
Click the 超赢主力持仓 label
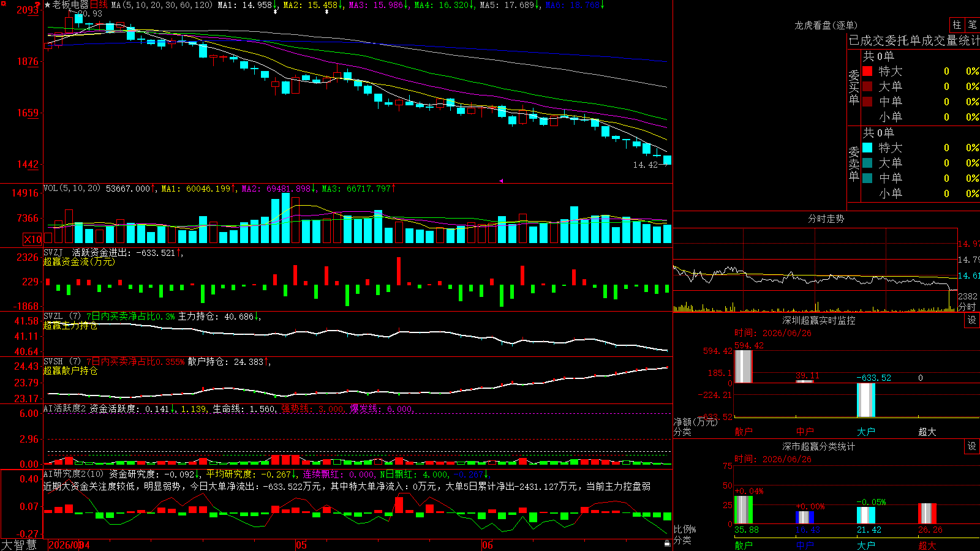click(x=70, y=325)
